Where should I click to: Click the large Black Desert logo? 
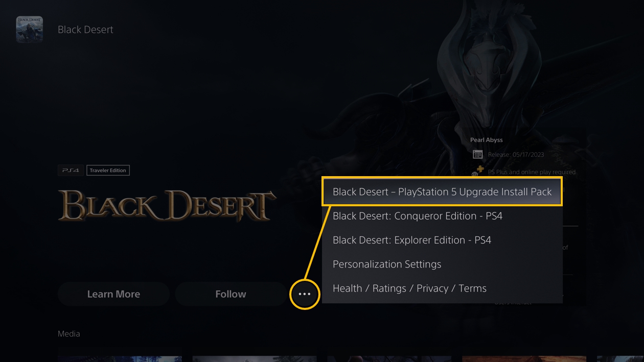167,206
